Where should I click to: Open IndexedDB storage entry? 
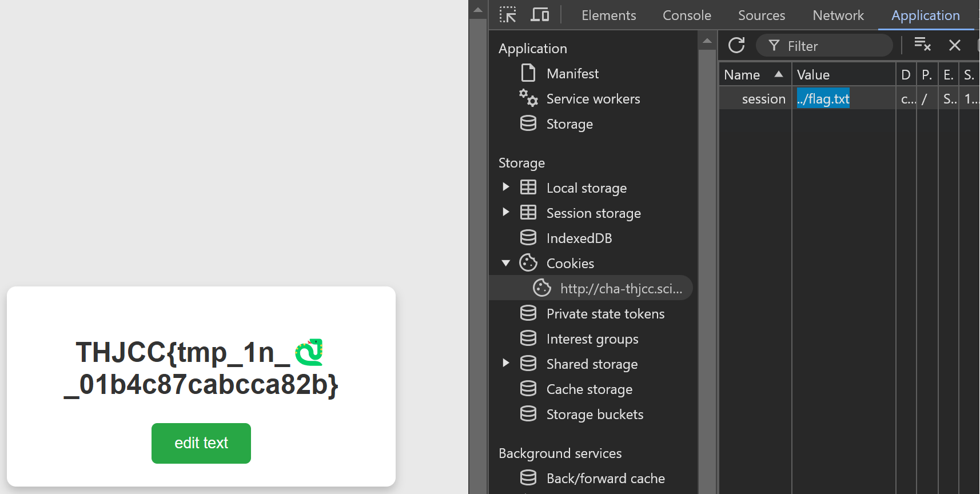tap(579, 238)
